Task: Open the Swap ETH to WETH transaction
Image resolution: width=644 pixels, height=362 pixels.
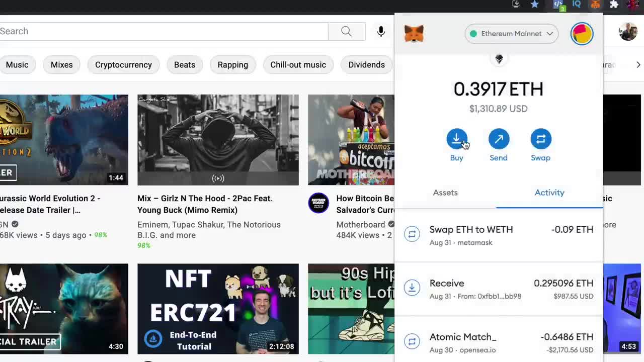Action: (499, 235)
